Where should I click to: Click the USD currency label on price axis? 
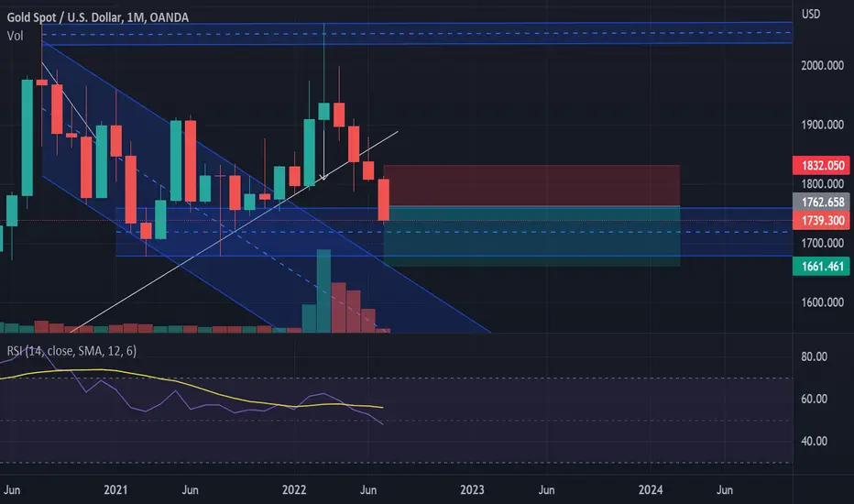tap(810, 14)
